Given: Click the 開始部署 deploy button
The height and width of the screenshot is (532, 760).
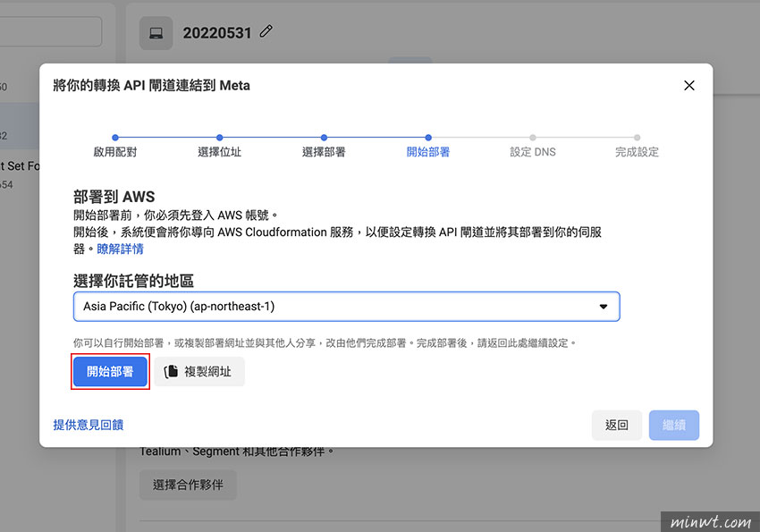Looking at the screenshot, I should point(110,372).
